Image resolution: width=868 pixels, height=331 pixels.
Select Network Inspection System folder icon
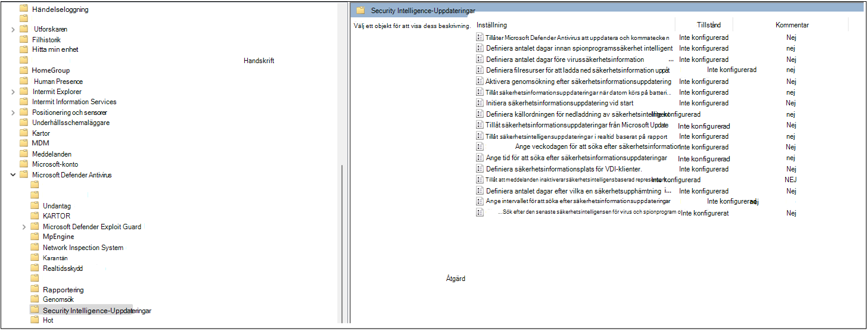click(35, 248)
